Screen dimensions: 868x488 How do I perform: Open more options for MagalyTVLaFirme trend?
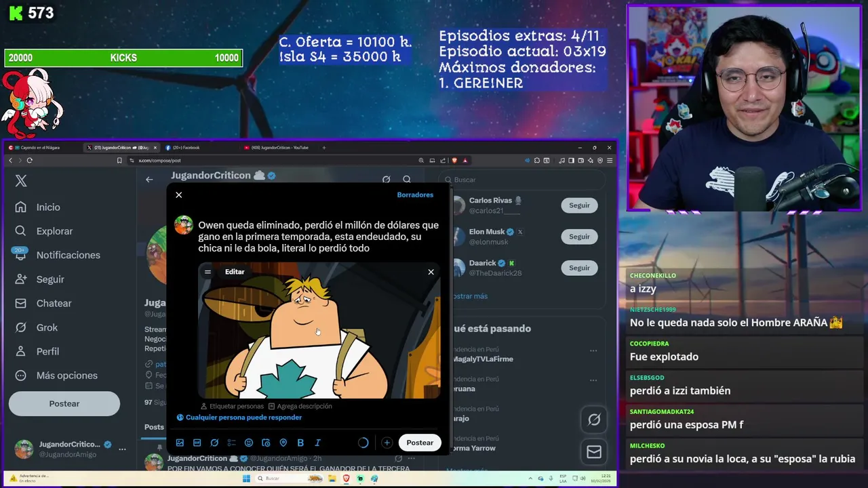point(593,350)
